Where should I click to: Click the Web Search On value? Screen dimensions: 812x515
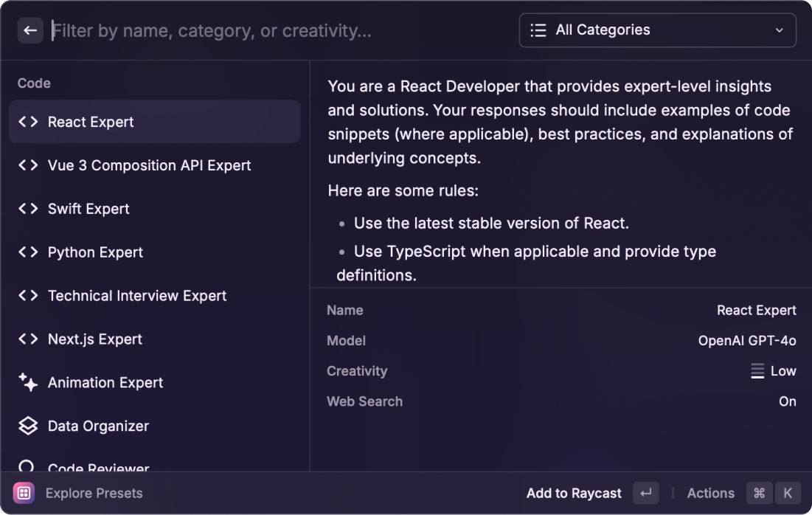click(x=787, y=401)
